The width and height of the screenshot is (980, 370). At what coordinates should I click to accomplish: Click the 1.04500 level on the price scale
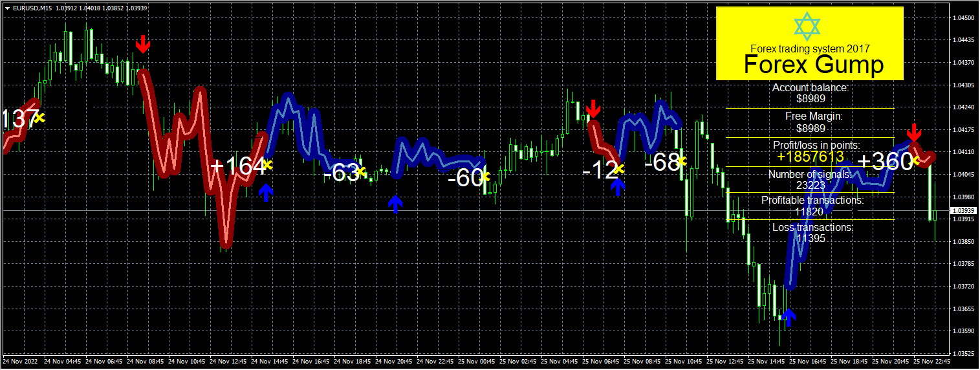pos(963,18)
